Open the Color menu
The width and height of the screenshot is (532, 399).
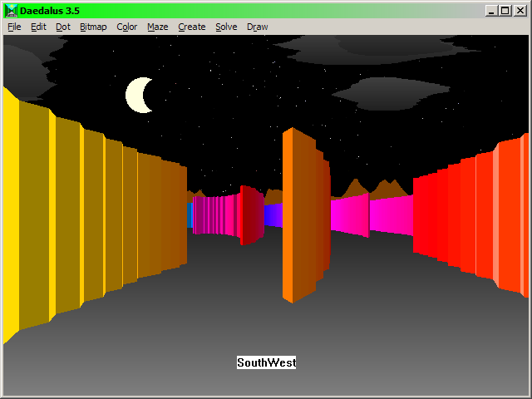126,27
